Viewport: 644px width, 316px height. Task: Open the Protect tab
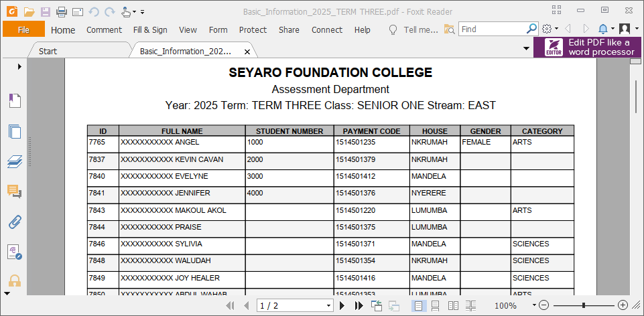click(x=253, y=29)
